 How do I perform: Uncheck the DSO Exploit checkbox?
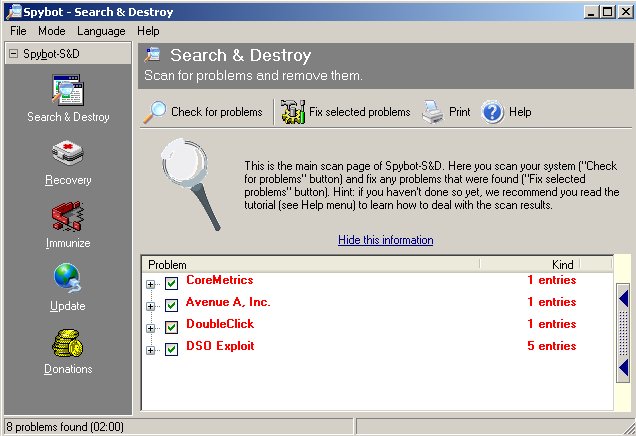pyautogui.click(x=172, y=349)
